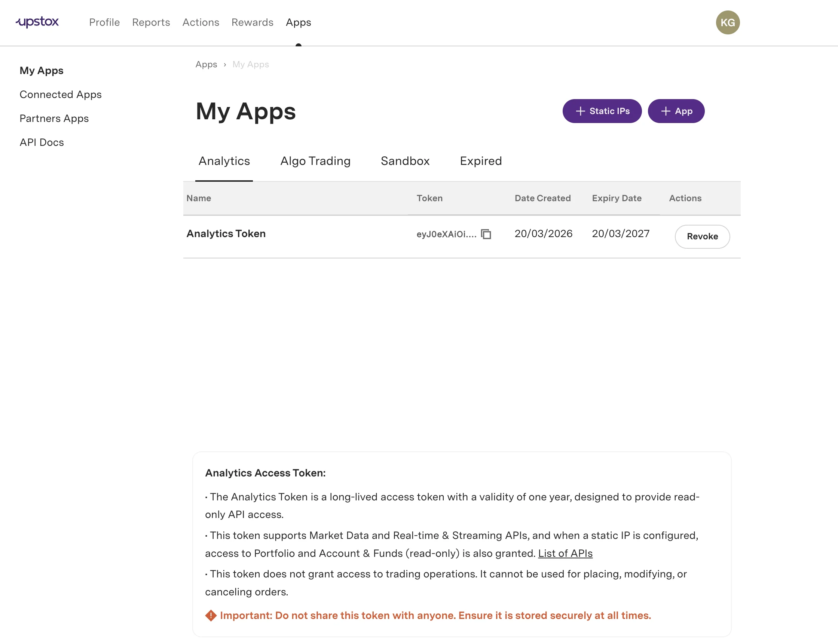Click the Upstox logo
Image resolution: width=838 pixels, height=644 pixels.
(37, 22)
